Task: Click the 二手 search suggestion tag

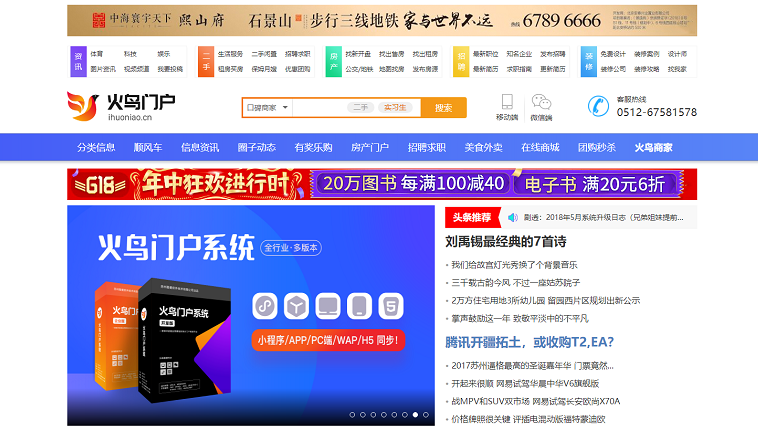Action: 361,107
